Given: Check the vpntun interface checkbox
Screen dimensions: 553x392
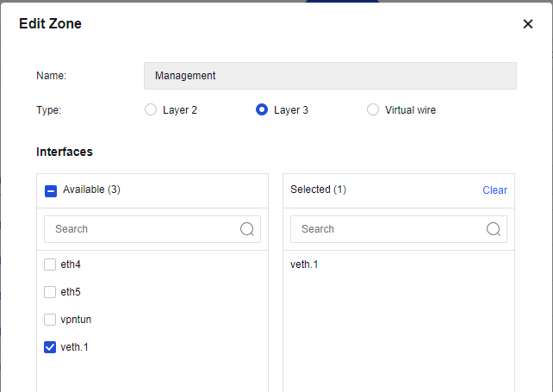Looking at the screenshot, I should pyautogui.click(x=50, y=320).
